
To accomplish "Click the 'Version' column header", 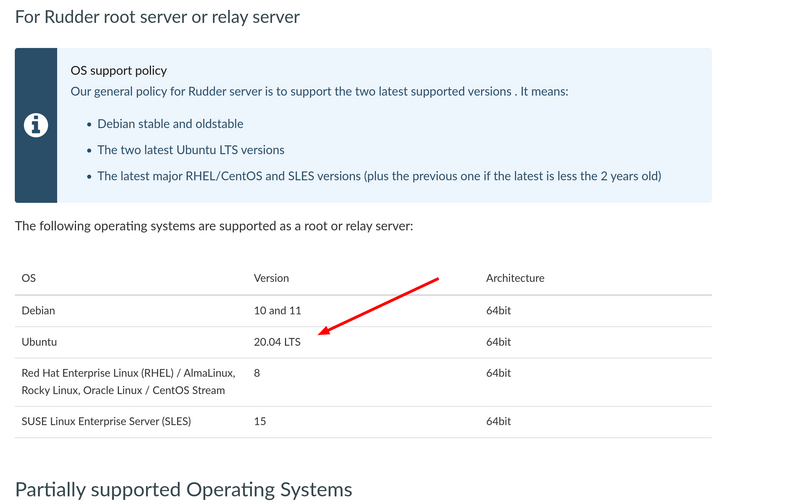I will tap(271, 278).
